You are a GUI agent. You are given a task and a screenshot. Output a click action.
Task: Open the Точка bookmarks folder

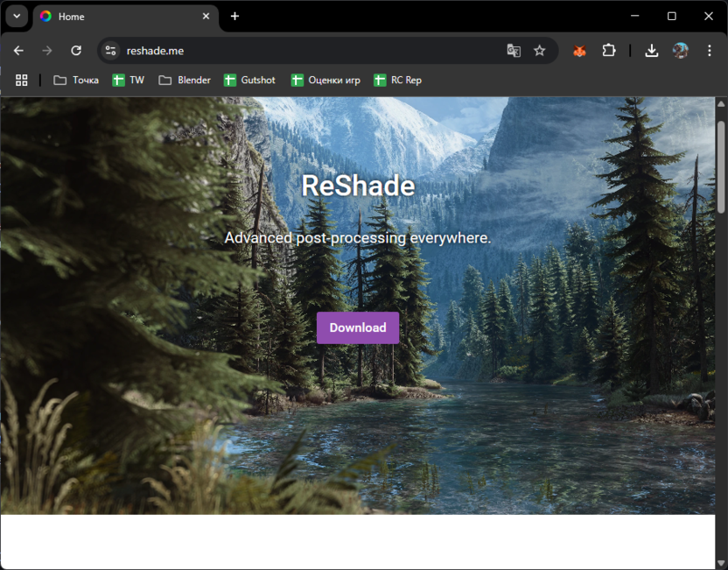pos(76,80)
